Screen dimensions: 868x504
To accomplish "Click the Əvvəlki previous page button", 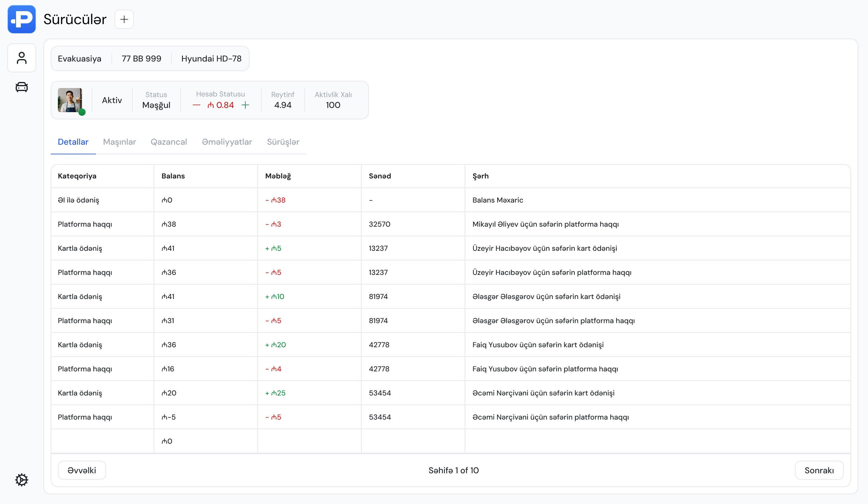I will tap(82, 470).
